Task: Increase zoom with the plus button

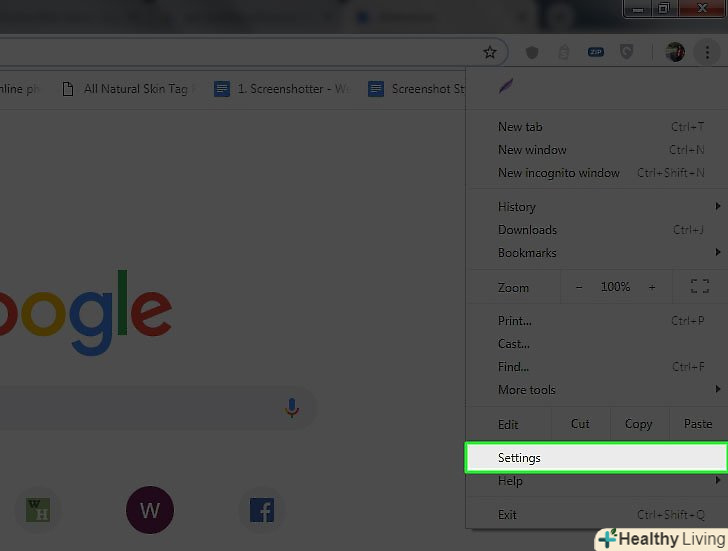Action: [x=652, y=287]
